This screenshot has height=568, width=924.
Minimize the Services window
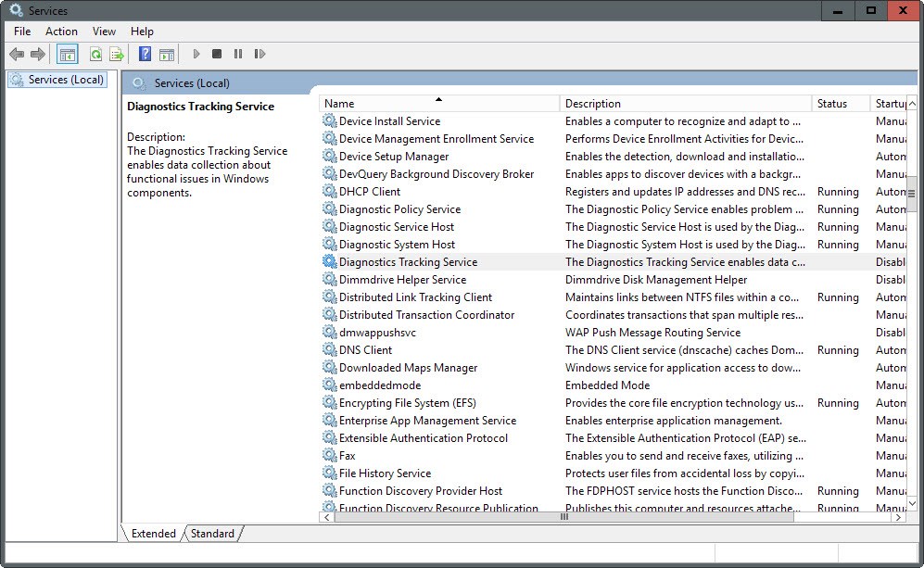[838, 10]
